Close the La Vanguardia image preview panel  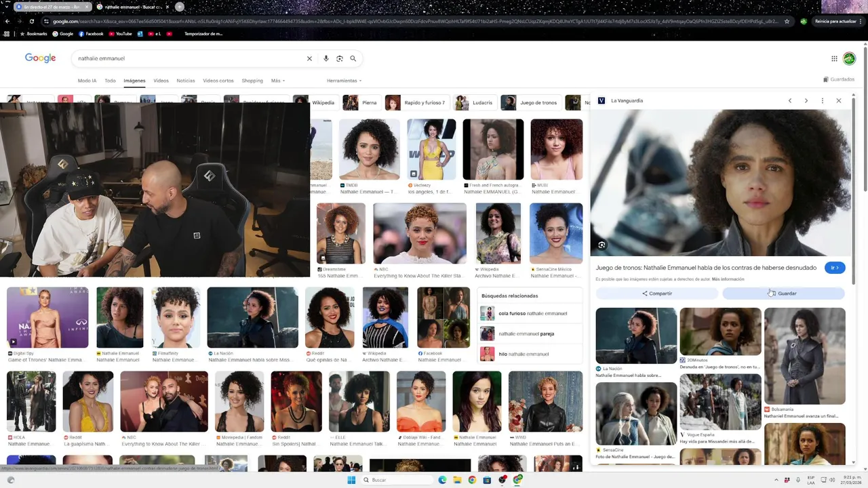point(838,100)
